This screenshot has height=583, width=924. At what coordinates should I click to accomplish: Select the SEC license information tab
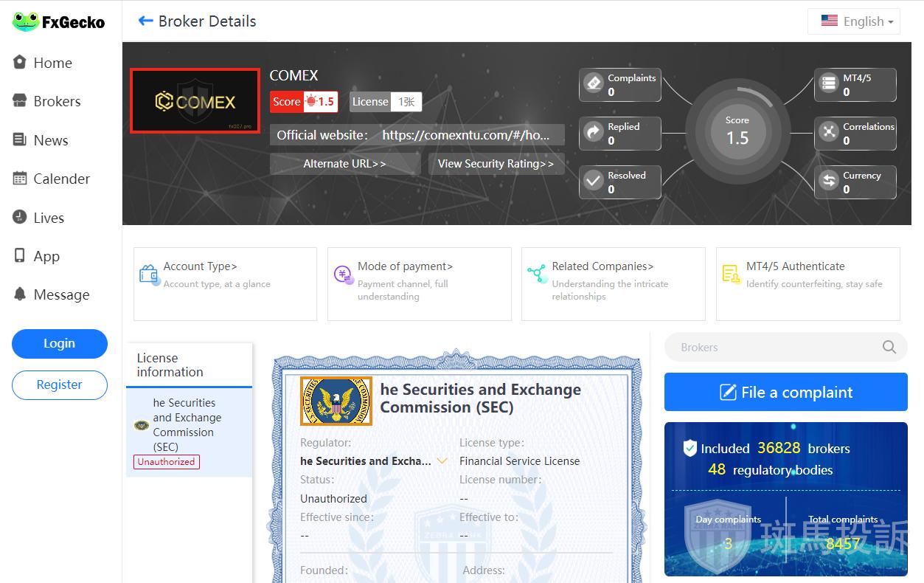point(189,432)
